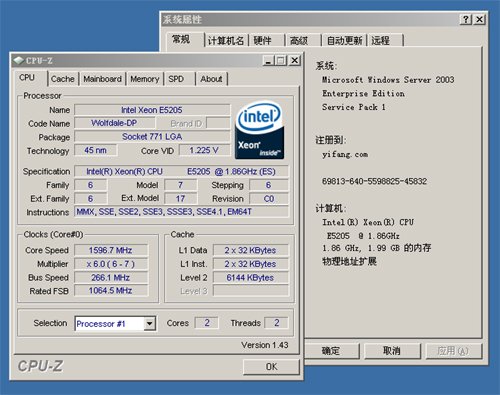Click the product ID 69813-640-5598825-45832
500x395 pixels.
(x=374, y=181)
